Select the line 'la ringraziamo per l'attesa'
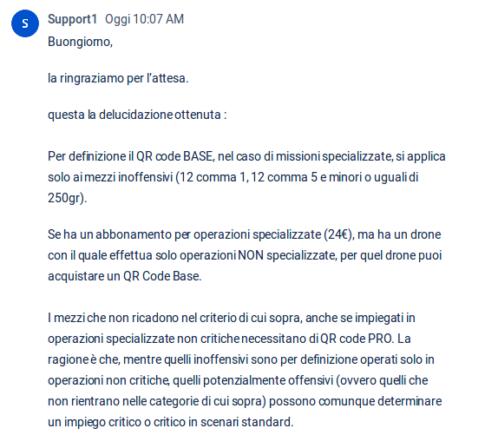The width and height of the screenshot is (485, 448). tap(118, 78)
